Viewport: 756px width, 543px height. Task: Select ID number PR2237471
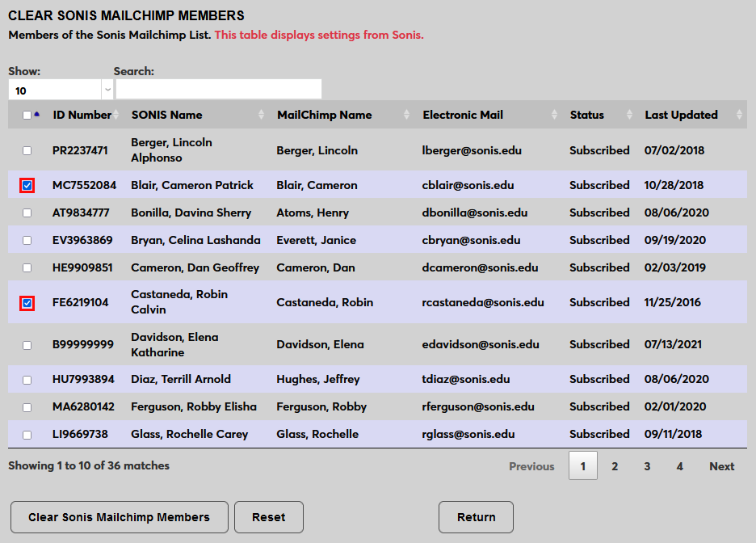pyautogui.click(x=80, y=150)
